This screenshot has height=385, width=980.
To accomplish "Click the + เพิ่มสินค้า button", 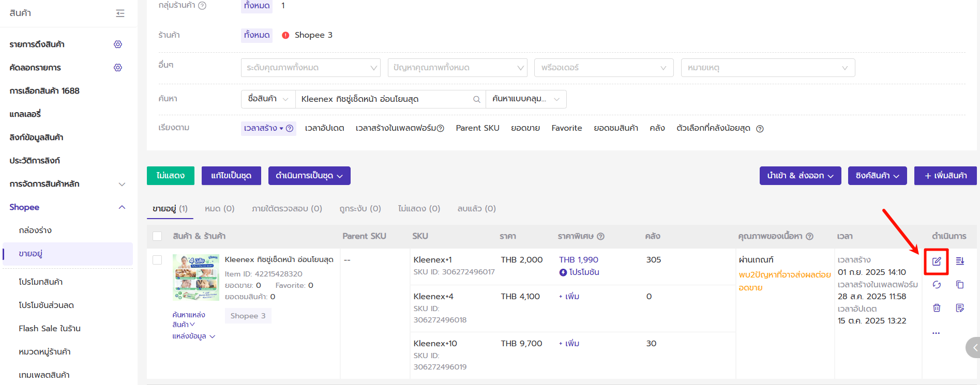I will point(945,176).
